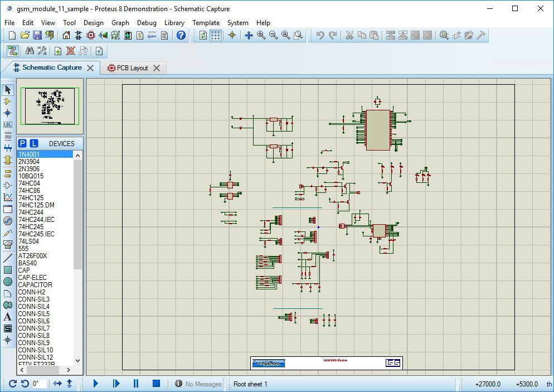
Task: Click the schematic overview thumbnail
Action: [50, 105]
